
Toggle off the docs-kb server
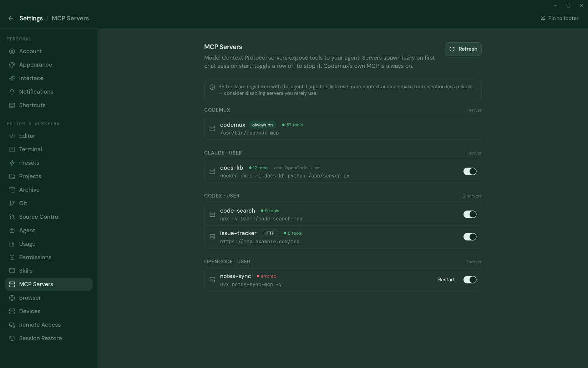pos(470,171)
